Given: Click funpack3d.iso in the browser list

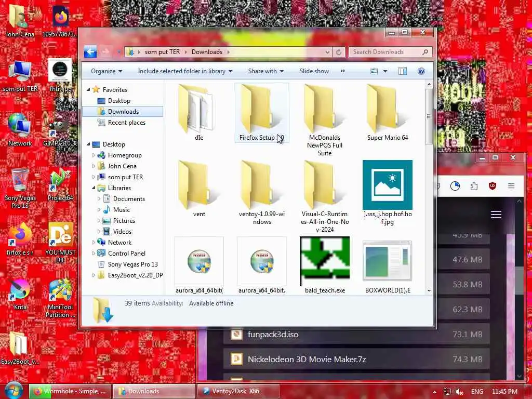Looking at the screenshot, I should [356, 335].
